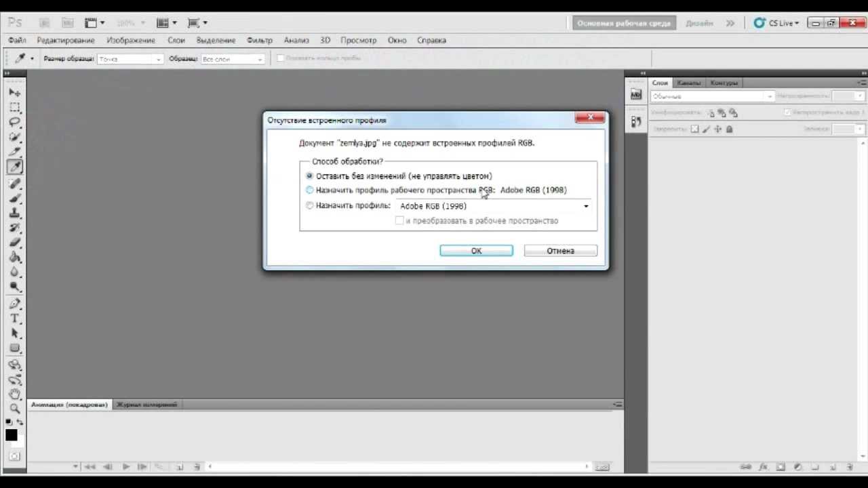Swap foreground and background colors

[20, 422]
